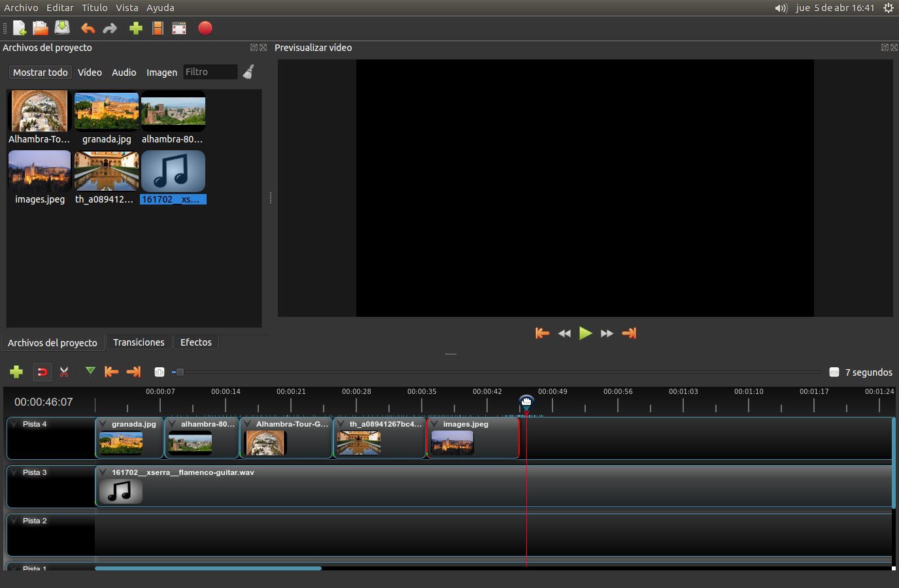Open the Vista menu
This screenshot has width=899, height=588.
pyautogui.click(x=127, y=8)
